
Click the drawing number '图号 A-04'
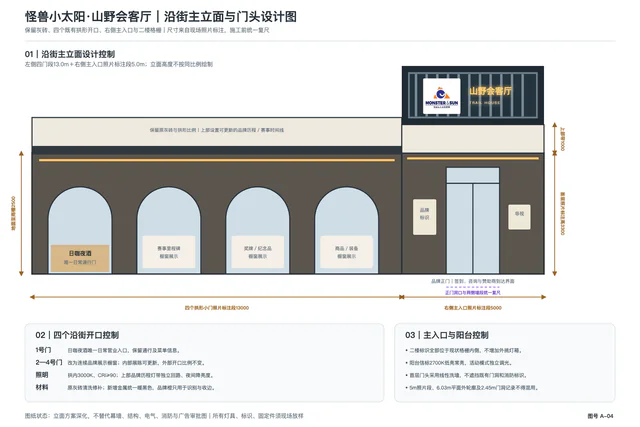pyautogui.click(x=600, y=416)
